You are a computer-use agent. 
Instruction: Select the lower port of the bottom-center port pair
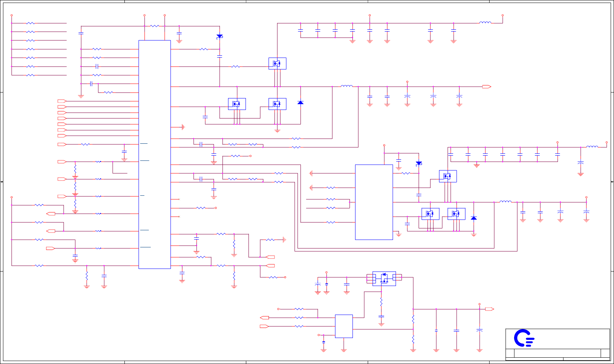coord(264,326)
